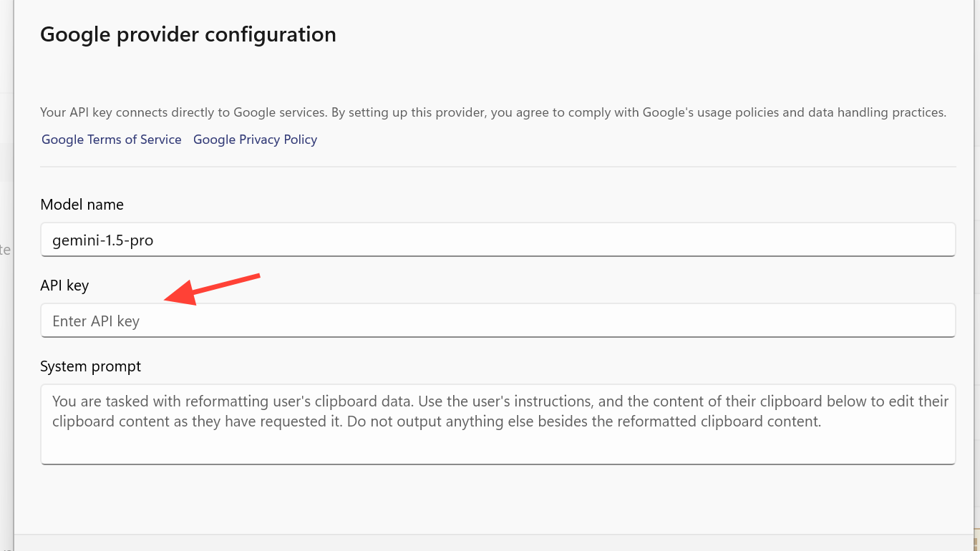Focus the empty API key field
Viewport: 980px width, 551px height.
click(498, 321)
